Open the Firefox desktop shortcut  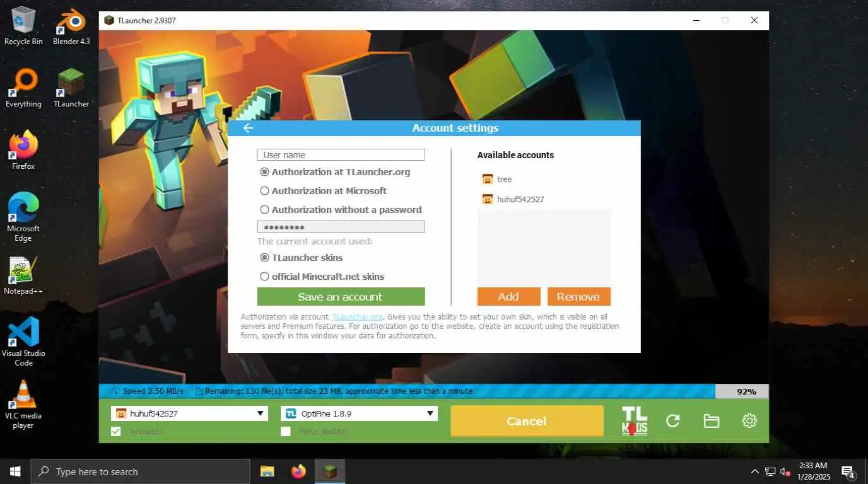(x=23, y=150)
